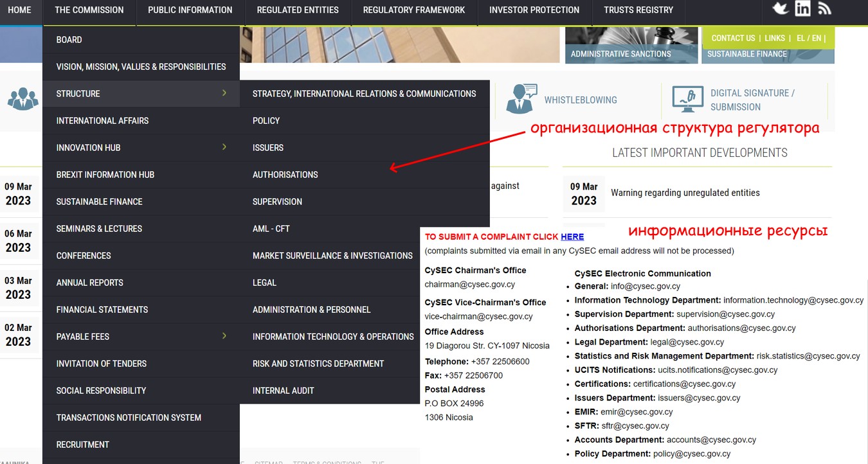The height and width of the screenshot is (464, 868).
Task: Click Digital Signature / Submission link
Action: (x=752, y=100)
